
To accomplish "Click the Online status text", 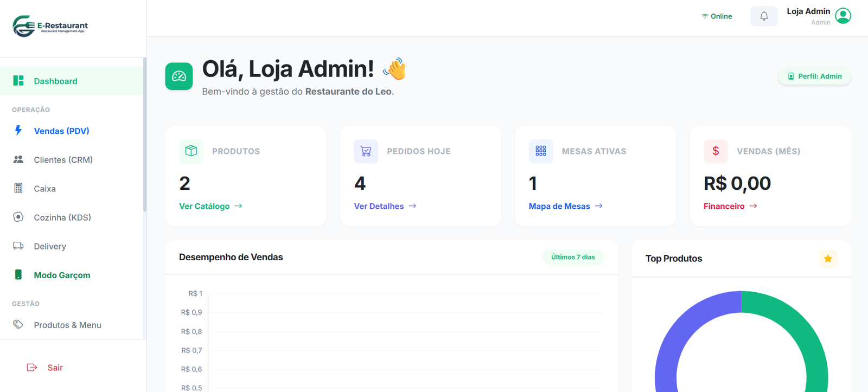I will click(722, 16).
